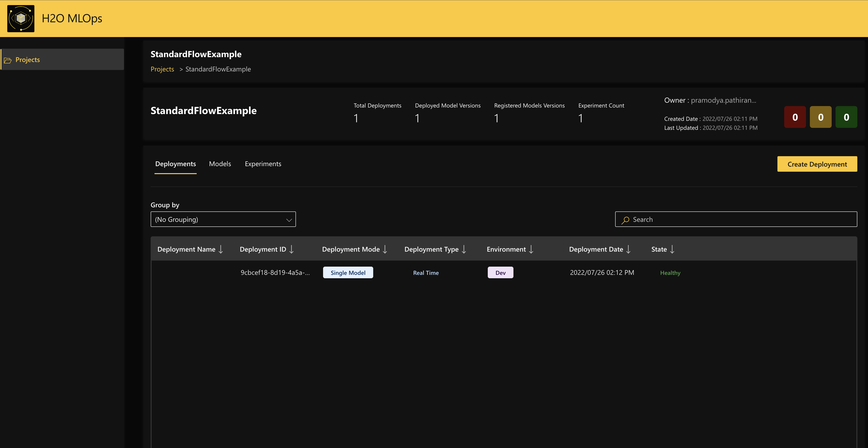Viewport: 868px width, 448px height.
Task: Select Projects in the left sidebar
Action: (x=62, y=60)
